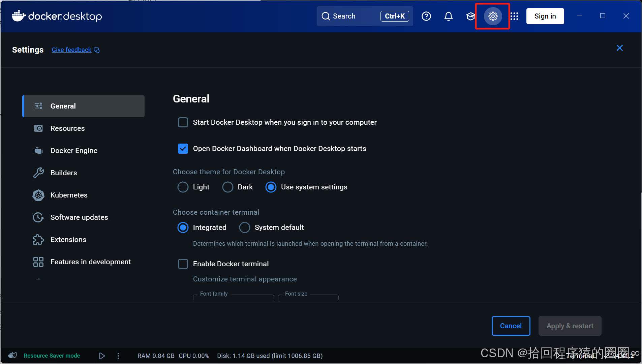Click the Extensions puzzle piece icon
The width and height of the screenshot is (642, 364).
(x=38, y=240)
